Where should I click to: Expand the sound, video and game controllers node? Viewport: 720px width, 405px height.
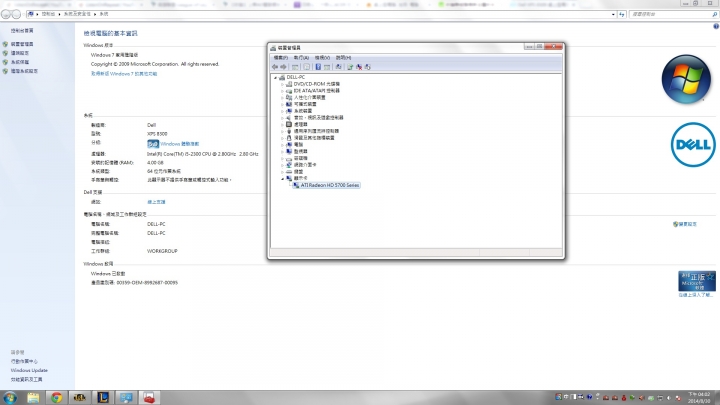tap(282, 118)
